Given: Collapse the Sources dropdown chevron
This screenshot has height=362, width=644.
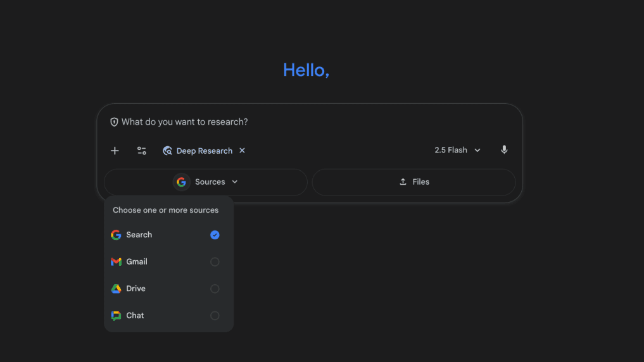Looking at the screenshot, I should point(235,182).
